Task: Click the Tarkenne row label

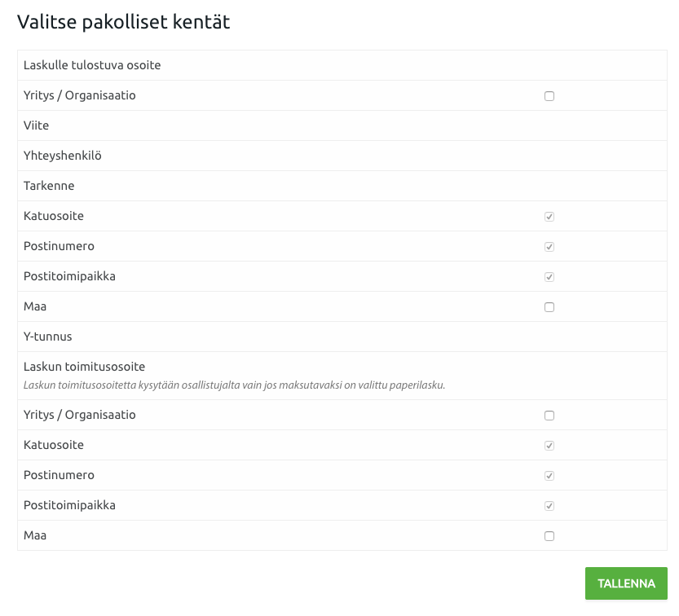Action: 49,186
